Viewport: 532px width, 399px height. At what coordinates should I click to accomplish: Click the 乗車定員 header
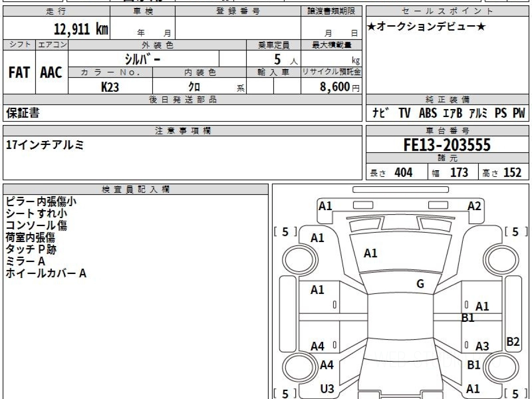[x=274, y=45]
